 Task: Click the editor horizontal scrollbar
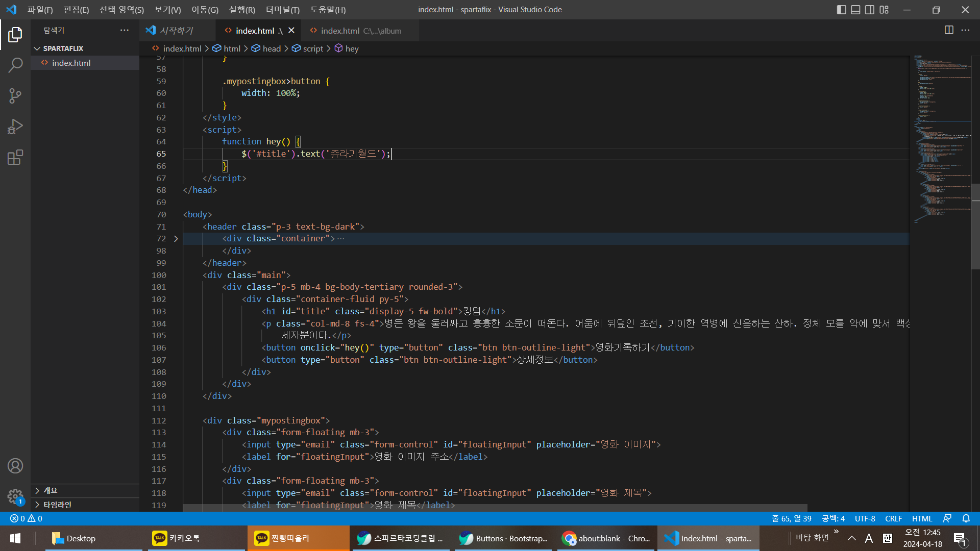[x=495, y=508]
